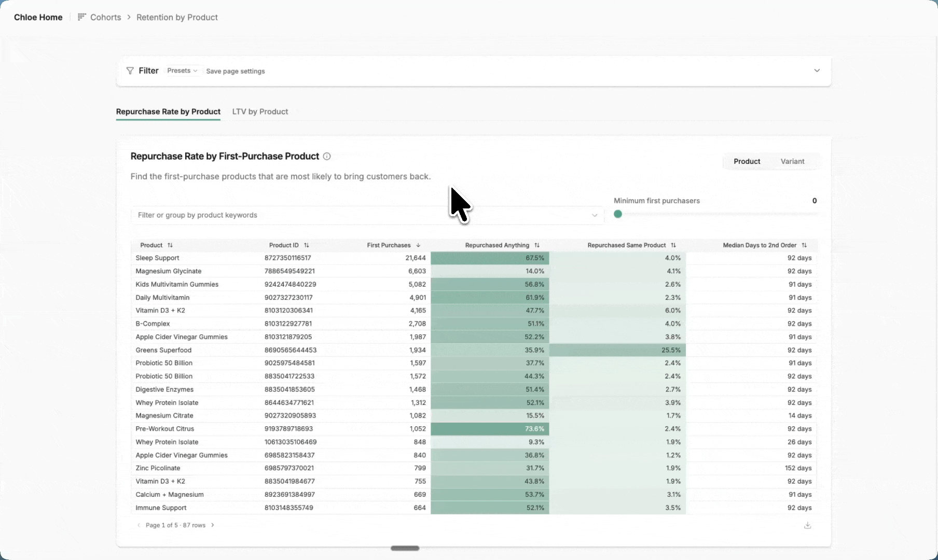938x560 pixels.
Task: Click the Cohorts breadcrumb icon
Action: click(x=81, y=17)
